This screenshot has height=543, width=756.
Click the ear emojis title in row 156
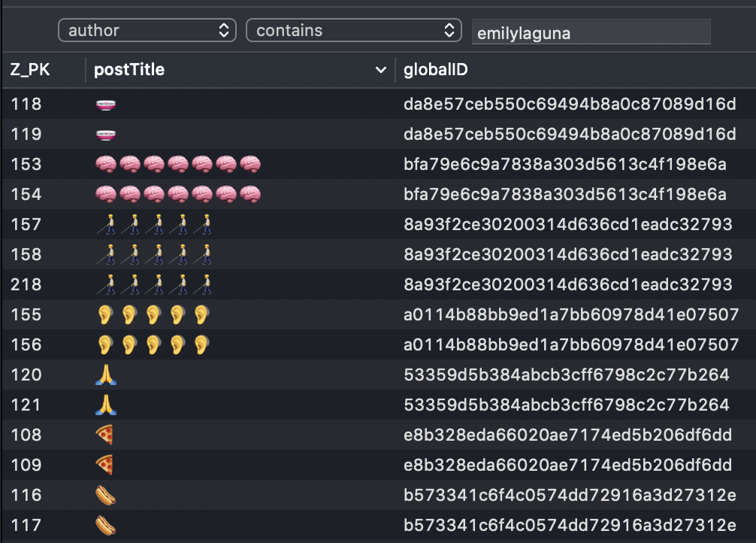[153, 344]
